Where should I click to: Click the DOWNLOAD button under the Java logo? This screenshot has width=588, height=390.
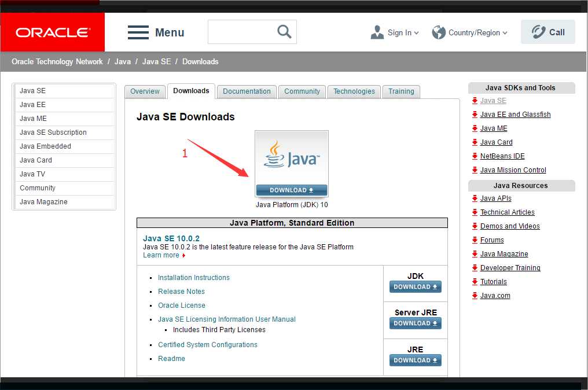click(x=291, y=190)
